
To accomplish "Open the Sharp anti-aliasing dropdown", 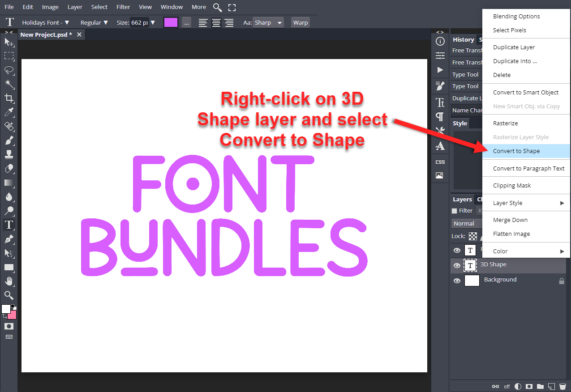I will click(268, 22).
